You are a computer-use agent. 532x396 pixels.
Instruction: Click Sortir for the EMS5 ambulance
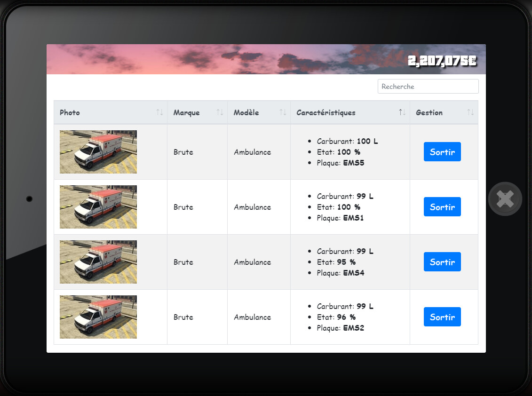pyautogui.click(x=442, y=152)
